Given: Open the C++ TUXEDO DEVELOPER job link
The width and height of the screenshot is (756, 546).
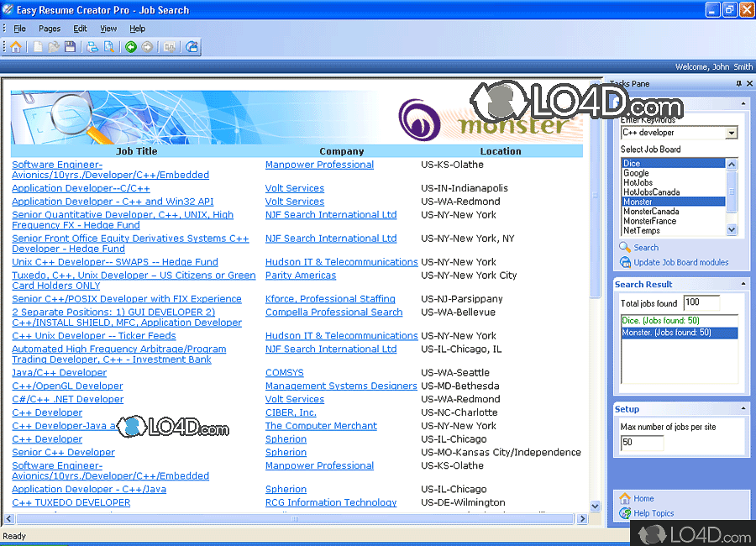Looking at the screenshot, I should (71, 502).
